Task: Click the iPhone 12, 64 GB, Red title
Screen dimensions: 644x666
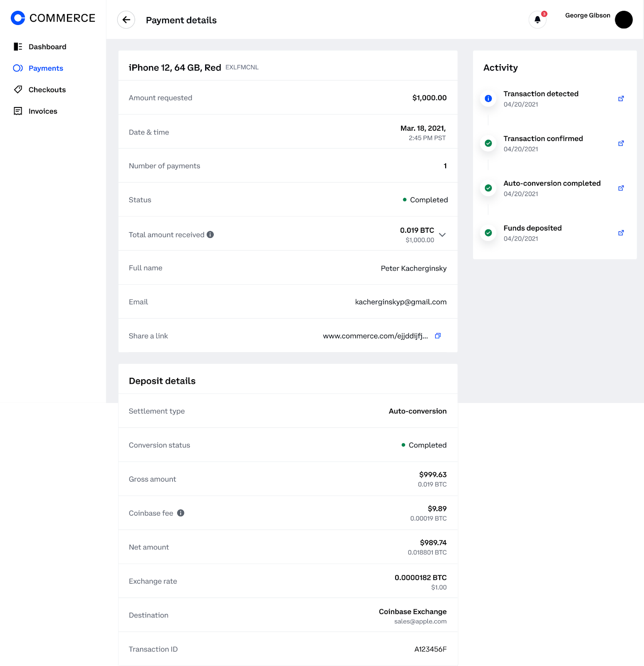Action: point(175,68)
